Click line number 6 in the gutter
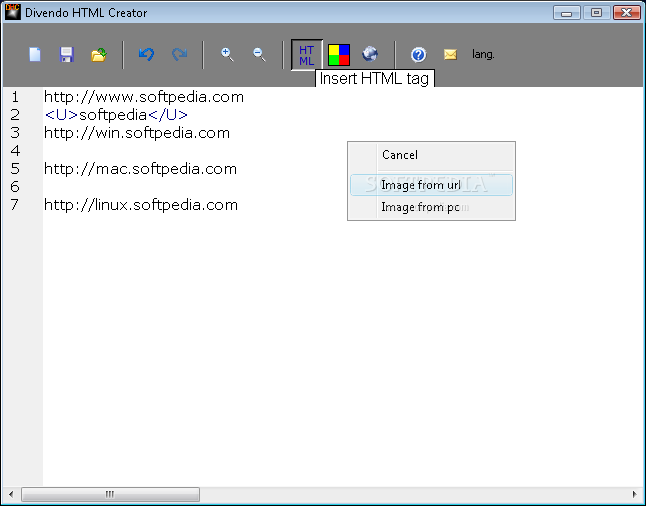This screenshot has height=506, width=646. pos(15,187)
